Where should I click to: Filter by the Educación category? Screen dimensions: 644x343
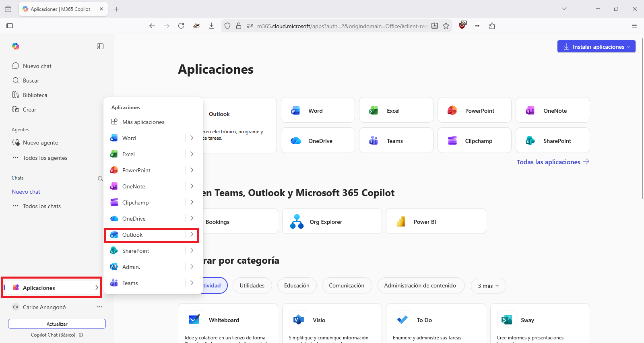click(x=297, y=285)
